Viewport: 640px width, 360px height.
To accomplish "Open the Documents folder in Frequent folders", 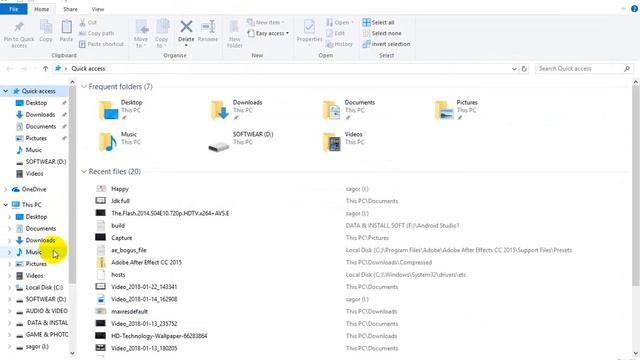I will coord(349,110).
